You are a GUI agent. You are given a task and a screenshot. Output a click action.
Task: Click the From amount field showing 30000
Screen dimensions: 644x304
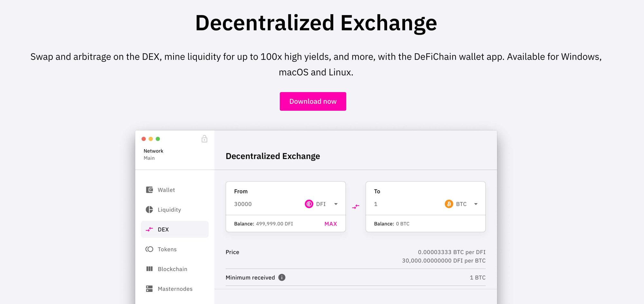pos(267,204)
